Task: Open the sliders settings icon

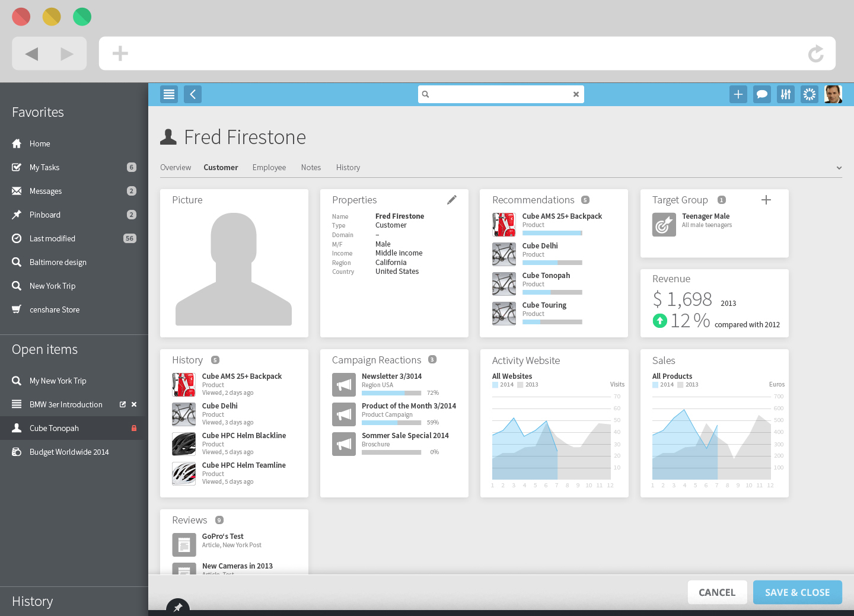Action: 786,94
